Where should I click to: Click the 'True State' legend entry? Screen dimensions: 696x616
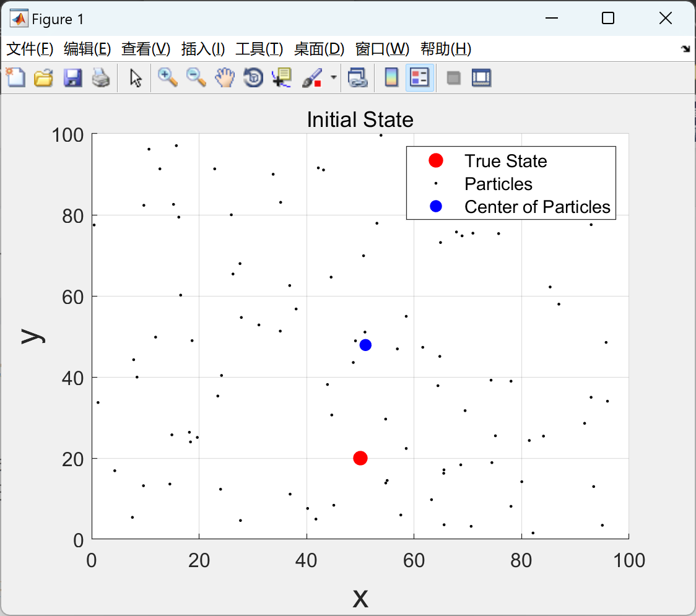click(505, 161)
